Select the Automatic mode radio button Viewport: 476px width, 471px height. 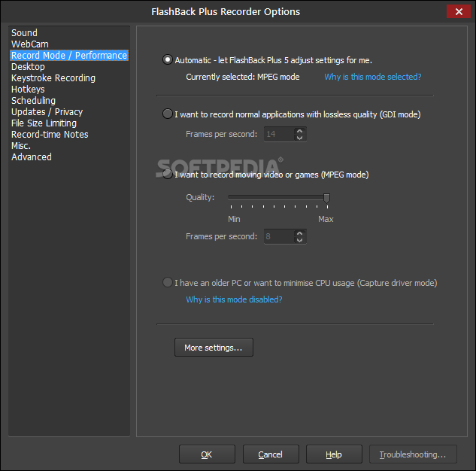(167, 59)
